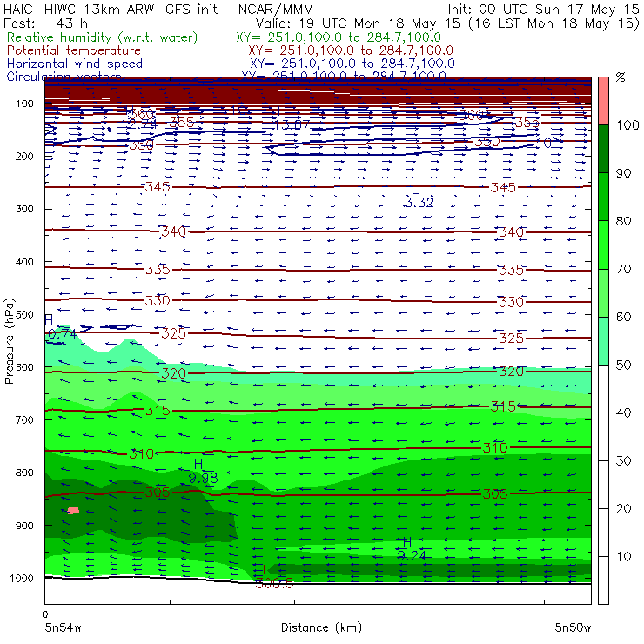Click the small pink saturated patch near 870 hPa
The height and width of the screenshot is (644, 644).
pos(73,511)
